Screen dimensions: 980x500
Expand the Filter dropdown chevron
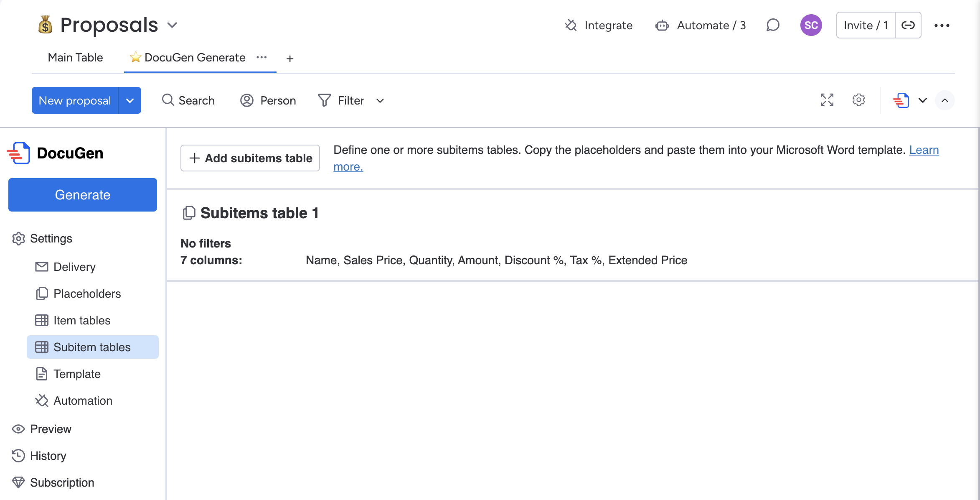380,101
